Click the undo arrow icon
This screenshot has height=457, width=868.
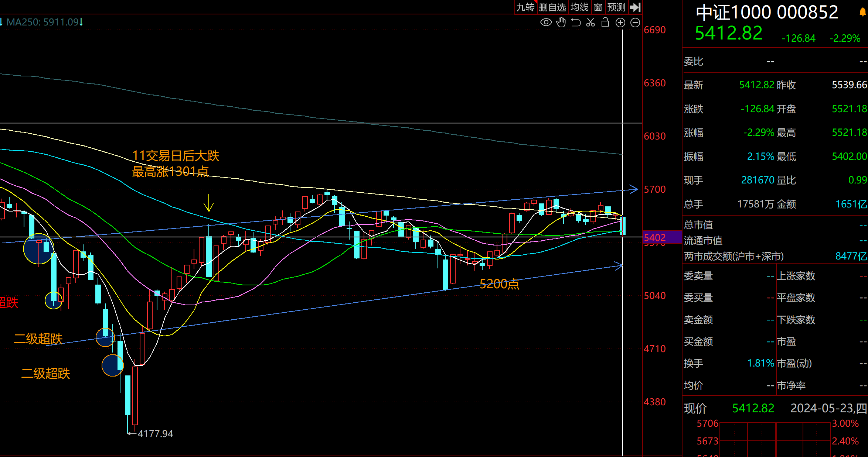[x=576, y=23]
